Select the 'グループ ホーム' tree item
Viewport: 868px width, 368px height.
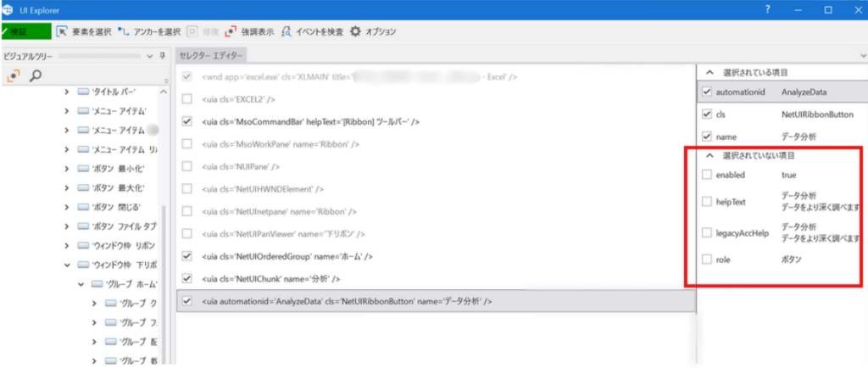coord(124,284)
